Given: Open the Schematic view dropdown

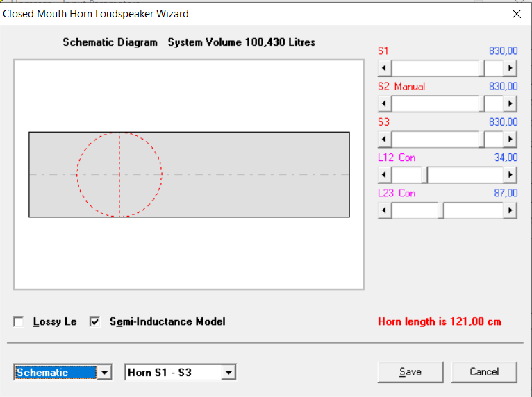Looking at the screenshot, I should 104,372.
